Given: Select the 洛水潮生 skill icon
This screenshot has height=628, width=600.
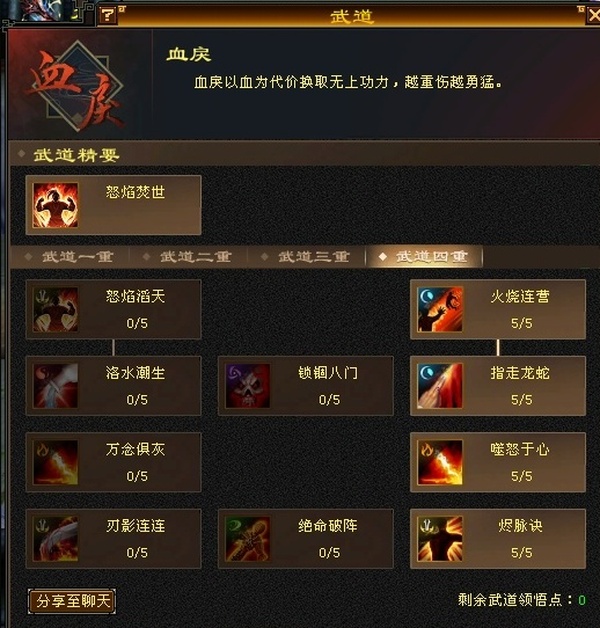Looking at the screenshot, I should click(55, 386).
